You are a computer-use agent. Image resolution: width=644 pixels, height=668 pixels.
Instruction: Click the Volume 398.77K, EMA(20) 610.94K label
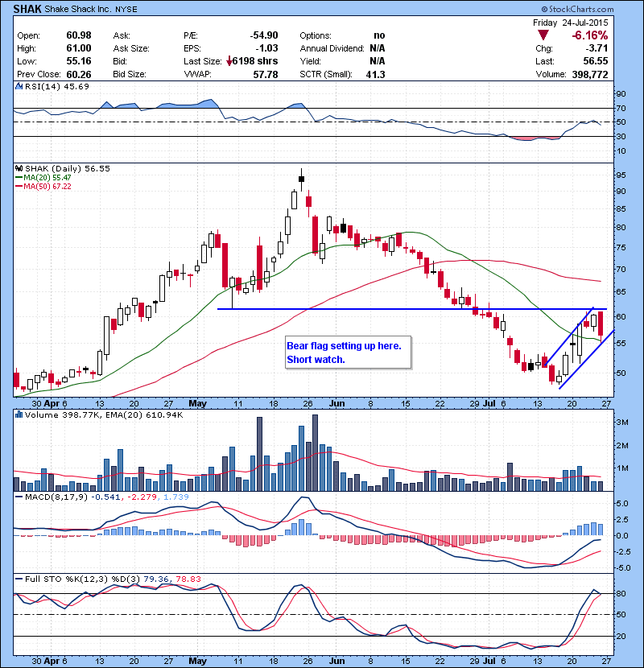point(104,415)
